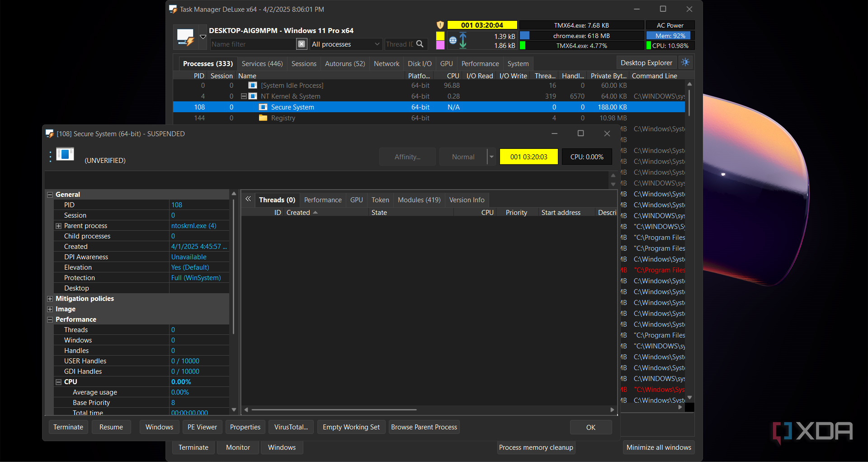Click the pink color square in header
This screenshot has width=868, height=462.
tap(440, 45)
